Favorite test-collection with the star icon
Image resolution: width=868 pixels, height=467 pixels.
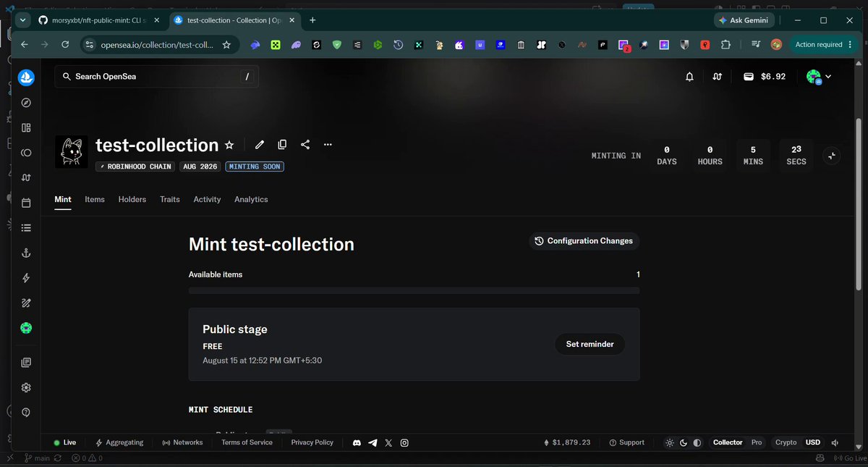[229, 145]
